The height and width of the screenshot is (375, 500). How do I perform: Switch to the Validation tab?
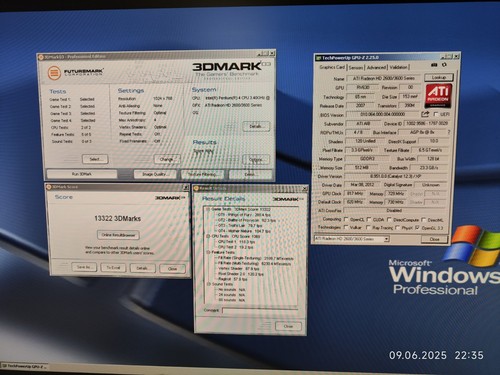point(398,67)
